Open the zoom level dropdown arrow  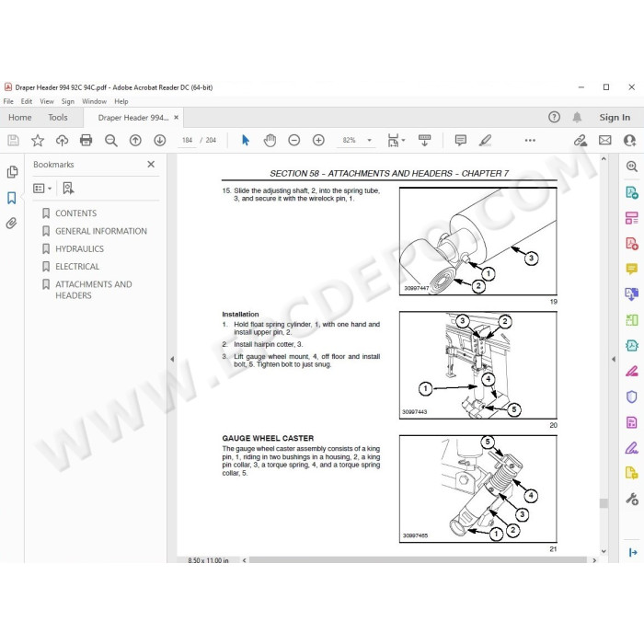coord(369,141)
